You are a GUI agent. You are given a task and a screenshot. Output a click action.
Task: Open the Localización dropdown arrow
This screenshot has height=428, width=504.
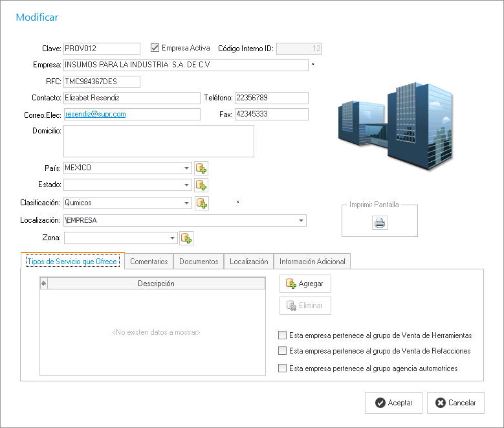coord(301,221)
